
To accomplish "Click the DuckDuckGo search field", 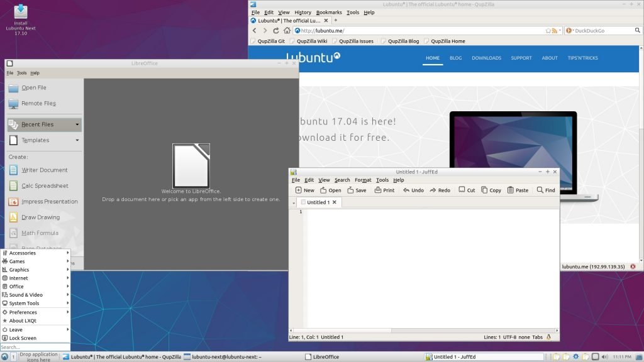I will pos(601,30).
